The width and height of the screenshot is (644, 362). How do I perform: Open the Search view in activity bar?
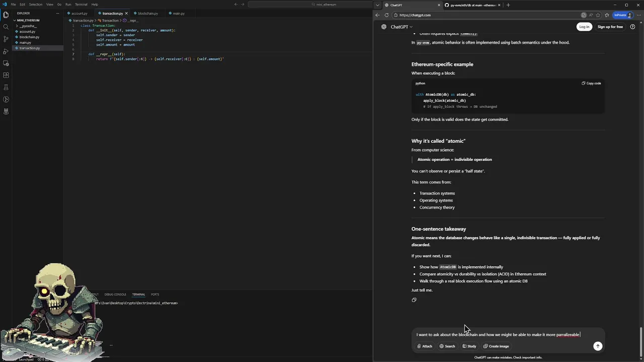point(6,27)
